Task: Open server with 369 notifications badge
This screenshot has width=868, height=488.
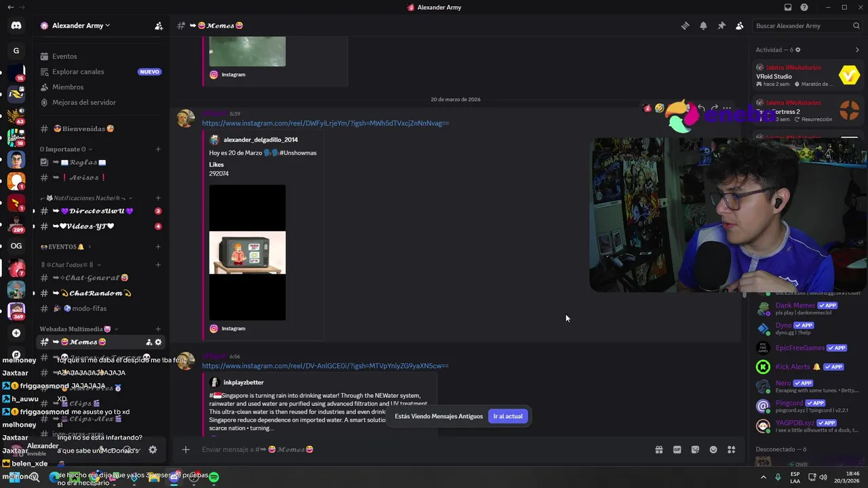Action: point(16,311)
